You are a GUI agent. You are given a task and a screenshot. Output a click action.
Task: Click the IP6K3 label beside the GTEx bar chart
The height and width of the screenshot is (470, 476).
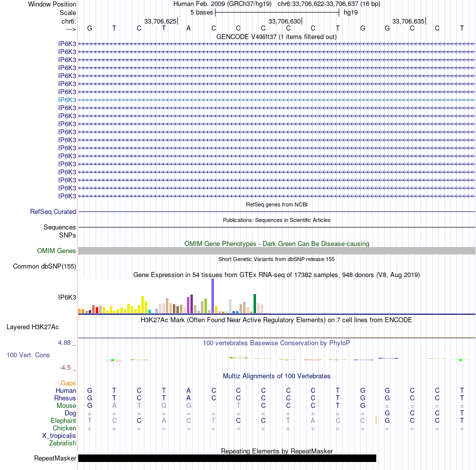[x=67, y=297]
